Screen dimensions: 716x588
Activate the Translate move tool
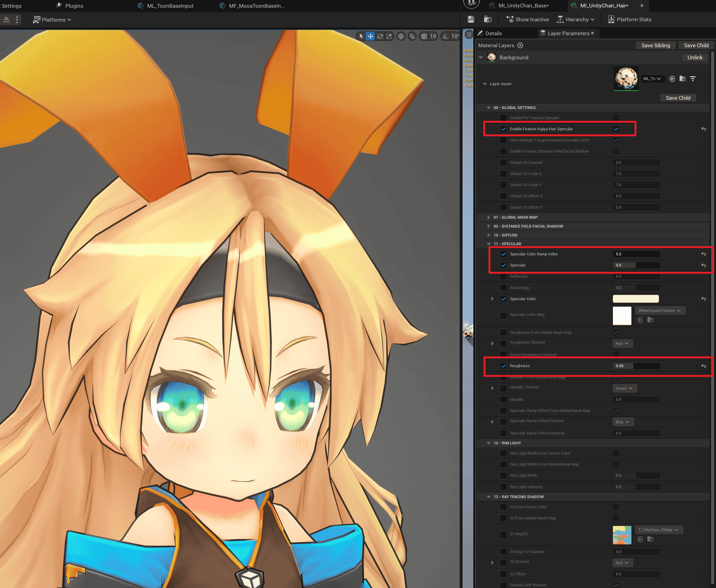pyautogui.click(x=371, y=36)
